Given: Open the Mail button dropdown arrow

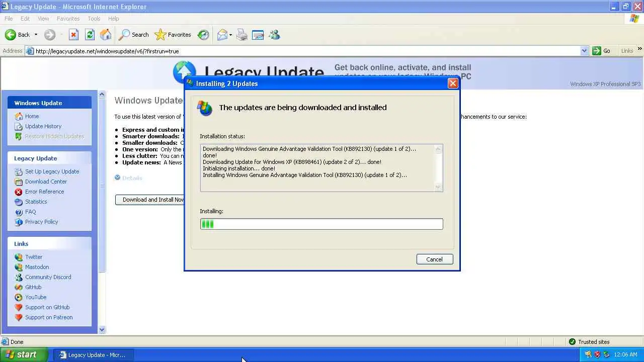Looking at the screenshot, I should click(230, 35).
